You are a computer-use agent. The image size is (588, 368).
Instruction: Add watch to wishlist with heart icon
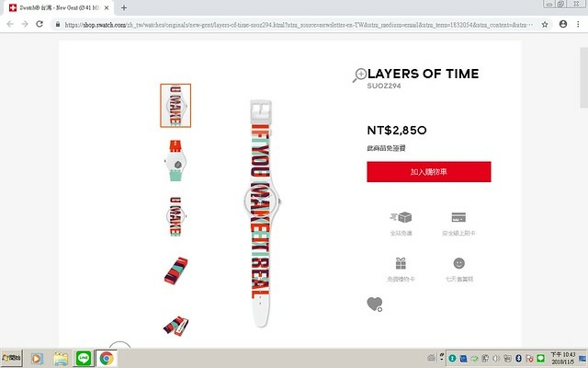click(x=374, y=304)
